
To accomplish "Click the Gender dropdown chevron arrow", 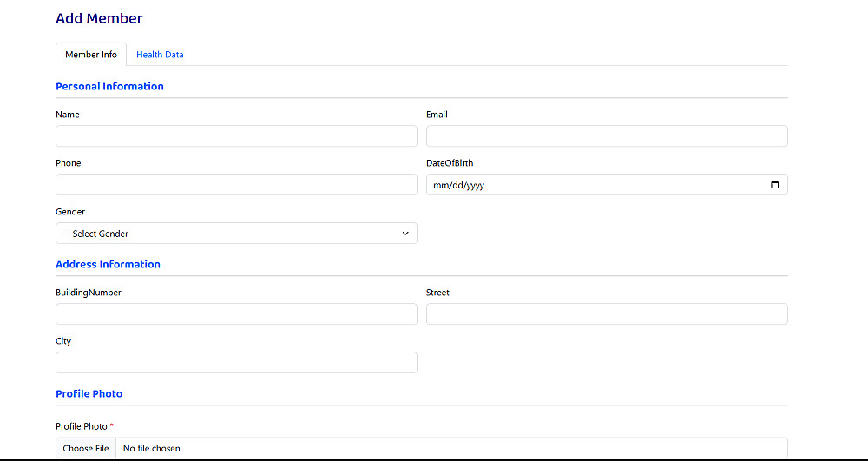I will coord(405,234).
